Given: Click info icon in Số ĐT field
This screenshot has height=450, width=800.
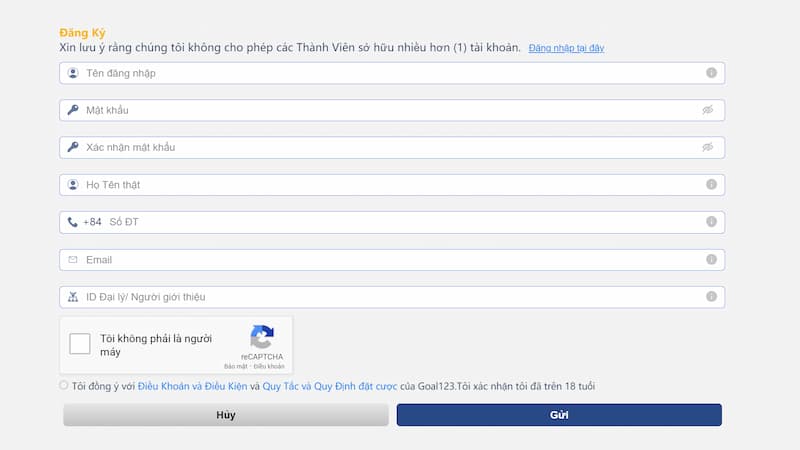Looking at the screenshot, I should [711, 222].
